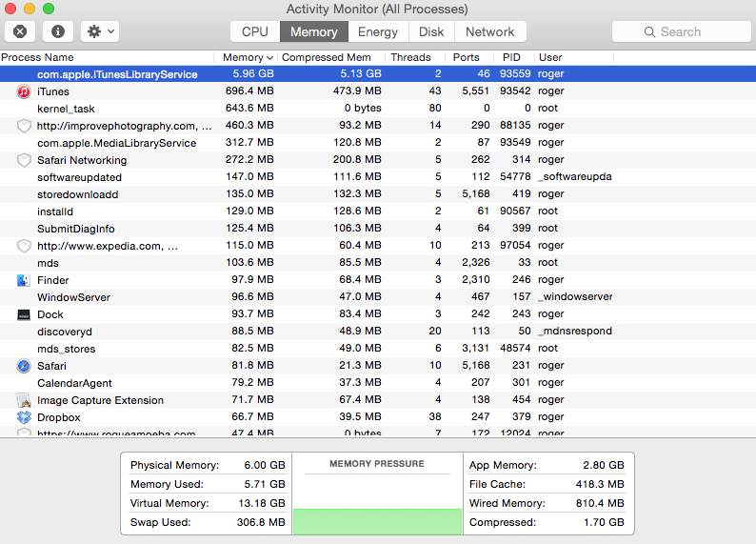Image resolution: width=756 pixels, height=544 pixels.
Task: Click the _windowserver user entry
Action: pos(575,296)
